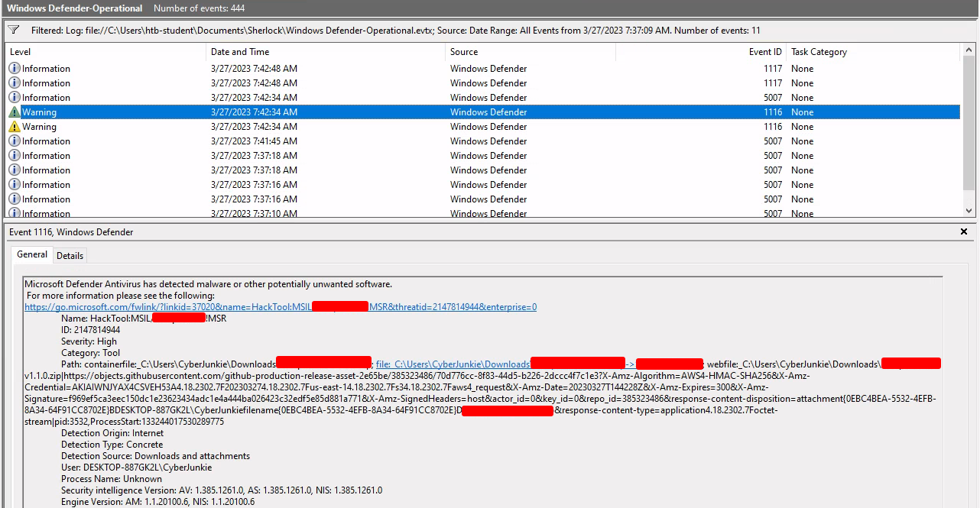Click the info icon of the 7:37:10 AM event

coord(15,213)
